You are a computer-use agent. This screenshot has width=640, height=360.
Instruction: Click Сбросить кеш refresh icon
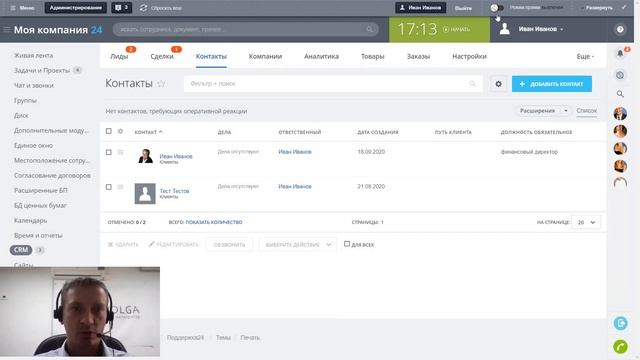point(143,8)
